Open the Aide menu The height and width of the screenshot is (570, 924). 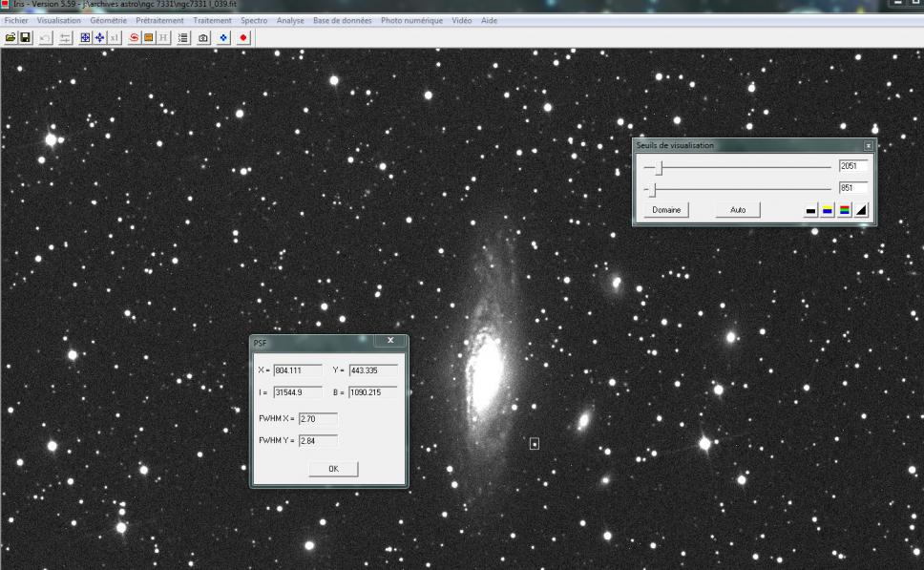(489, 20)
